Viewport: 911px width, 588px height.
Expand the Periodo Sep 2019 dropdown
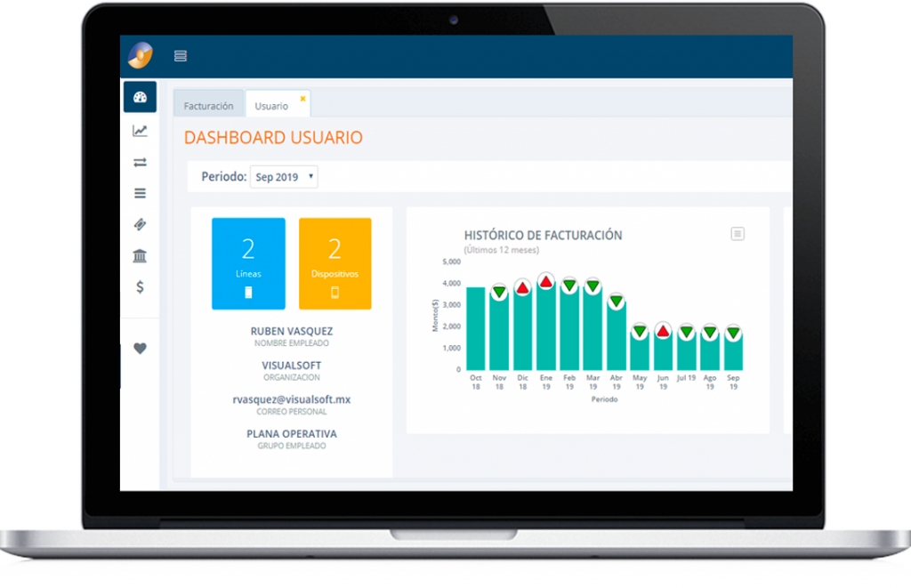click(284, 177)
